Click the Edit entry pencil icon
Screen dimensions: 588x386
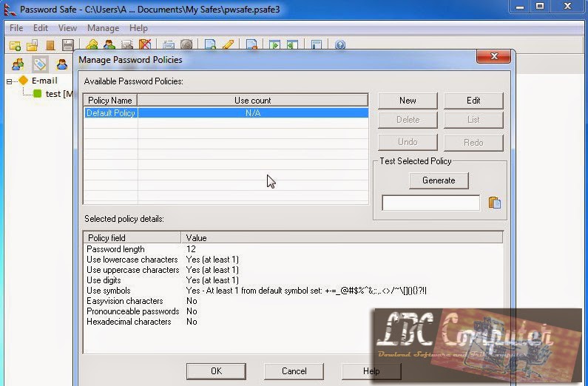(228, 45)
